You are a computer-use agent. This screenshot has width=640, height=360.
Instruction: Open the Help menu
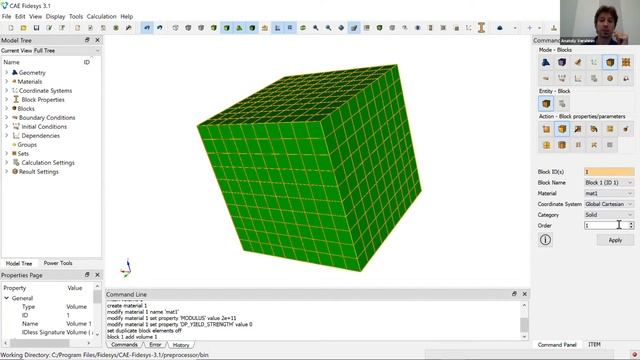[x=127, y=16]
